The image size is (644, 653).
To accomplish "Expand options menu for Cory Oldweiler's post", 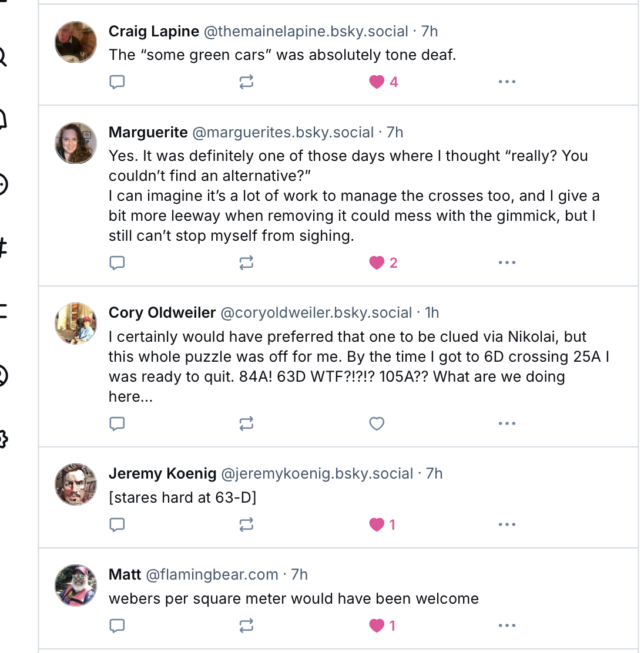I will [x=507, y=423].
